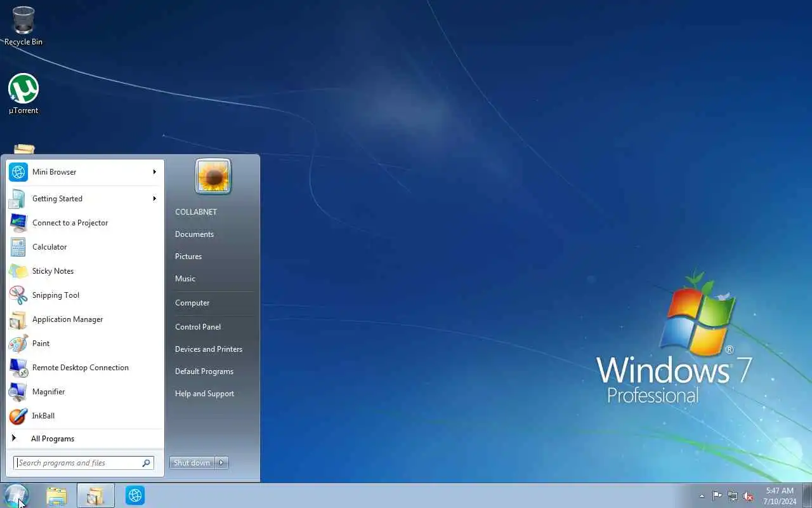
Task: Open Mini Browser from Start menu icon
Action: (x=18, y=172)
